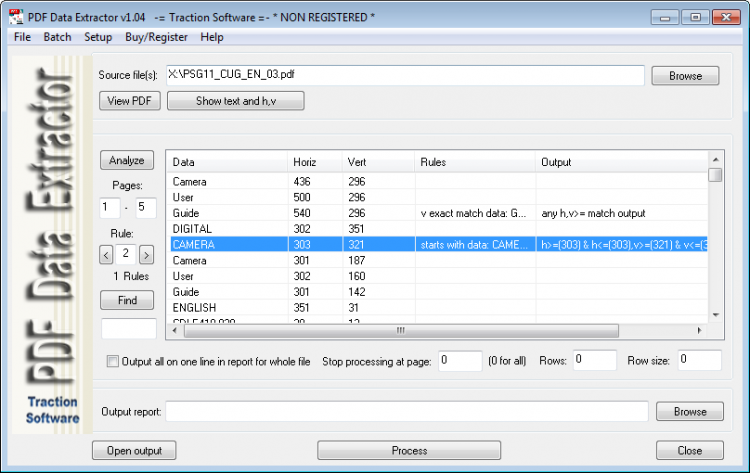Image resolution: width=750 pixels, height=473 pixels.
Task: Click the Row size input field
Action: [x=699, y=360]
